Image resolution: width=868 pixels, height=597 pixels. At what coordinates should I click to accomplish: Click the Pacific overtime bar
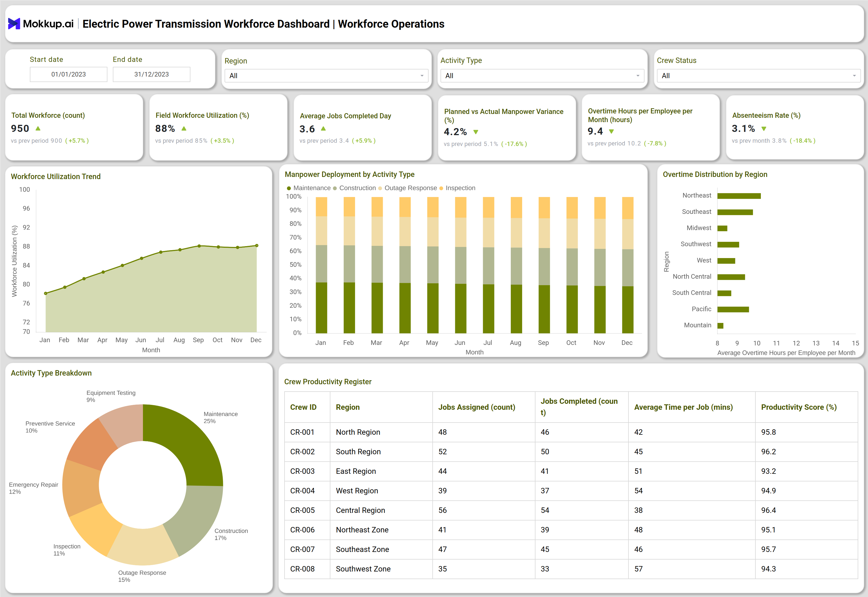[x=733, y=309]
